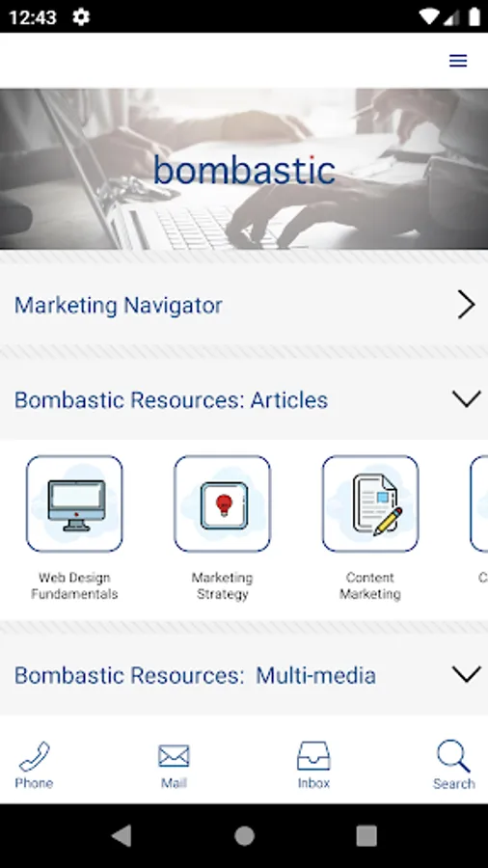
Task: Click the partially visible fourth article icon
Action: (x=479, y=503)
